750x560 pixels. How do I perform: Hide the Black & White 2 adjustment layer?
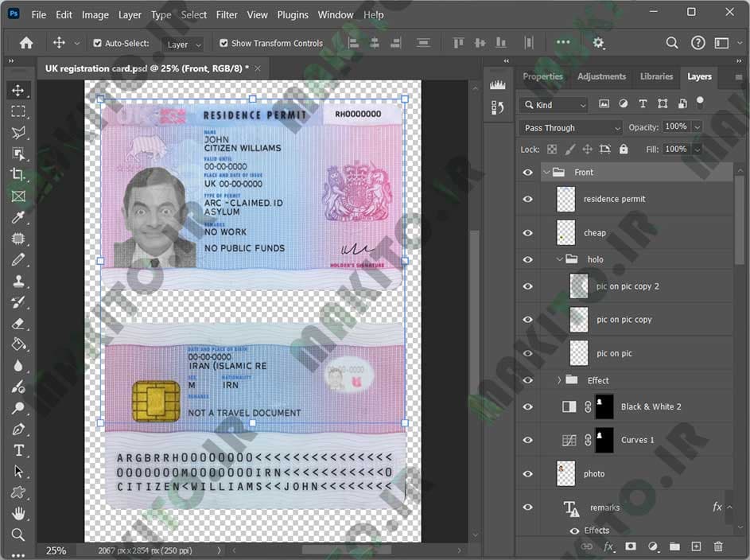(527, 406)
